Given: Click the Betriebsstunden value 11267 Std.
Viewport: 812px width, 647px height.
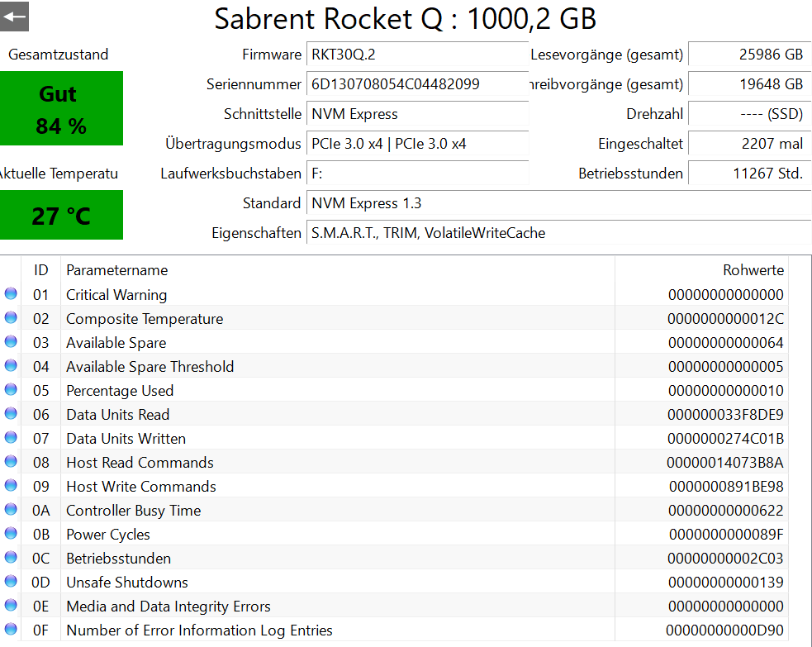Looking at the screenshot, I should point(749,174).
